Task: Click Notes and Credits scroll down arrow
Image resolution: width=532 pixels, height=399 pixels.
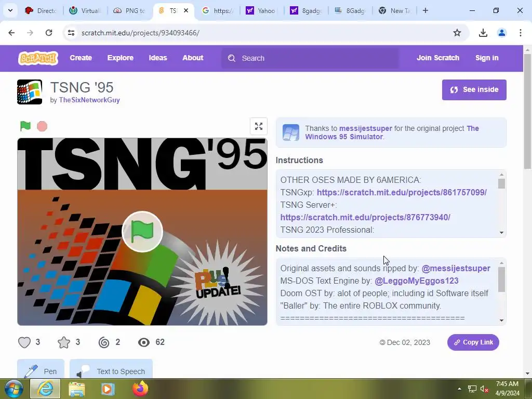Action: pyautogui.click(x=501, y=321)
